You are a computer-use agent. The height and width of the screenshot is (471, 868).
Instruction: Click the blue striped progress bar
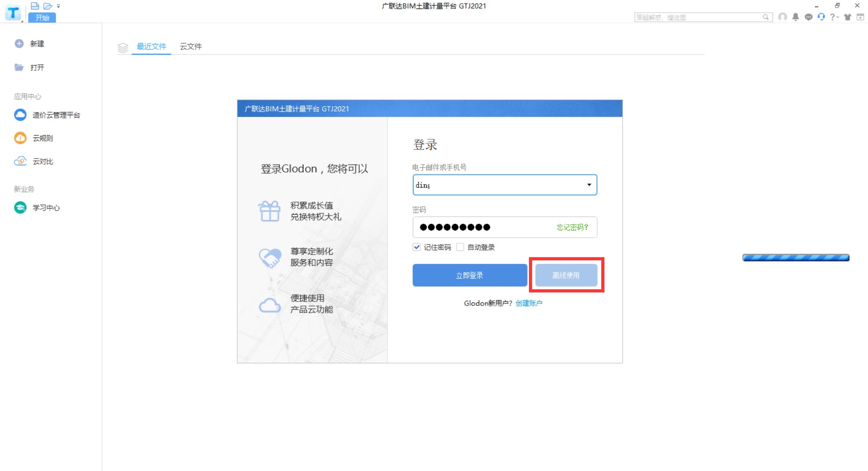[796, 258]
